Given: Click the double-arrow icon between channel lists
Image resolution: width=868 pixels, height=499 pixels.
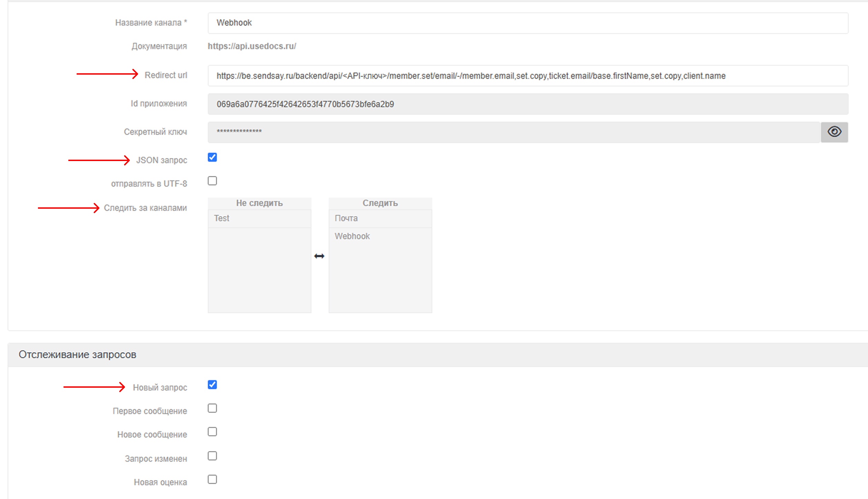Looking at the screenshot, I should 320,256.
